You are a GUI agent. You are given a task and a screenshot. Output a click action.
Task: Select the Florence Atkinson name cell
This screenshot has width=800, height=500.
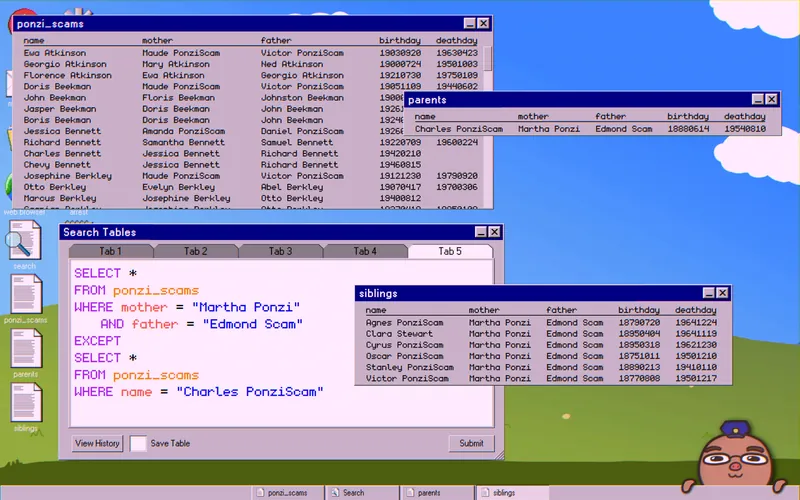click(67, 75)
